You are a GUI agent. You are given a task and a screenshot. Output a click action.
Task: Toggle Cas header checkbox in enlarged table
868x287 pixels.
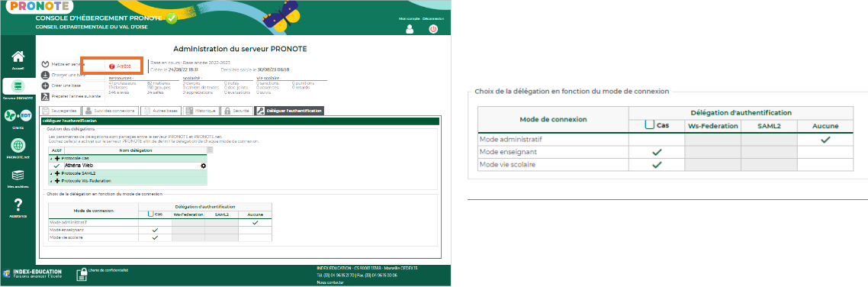pyautogui.click(x=650, y=125)
